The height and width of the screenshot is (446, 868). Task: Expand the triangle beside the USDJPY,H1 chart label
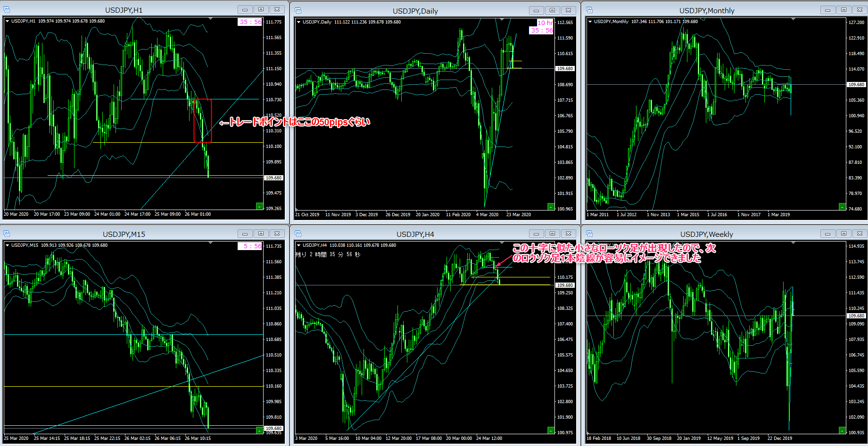pyautogui.click(x=8, y=21)
